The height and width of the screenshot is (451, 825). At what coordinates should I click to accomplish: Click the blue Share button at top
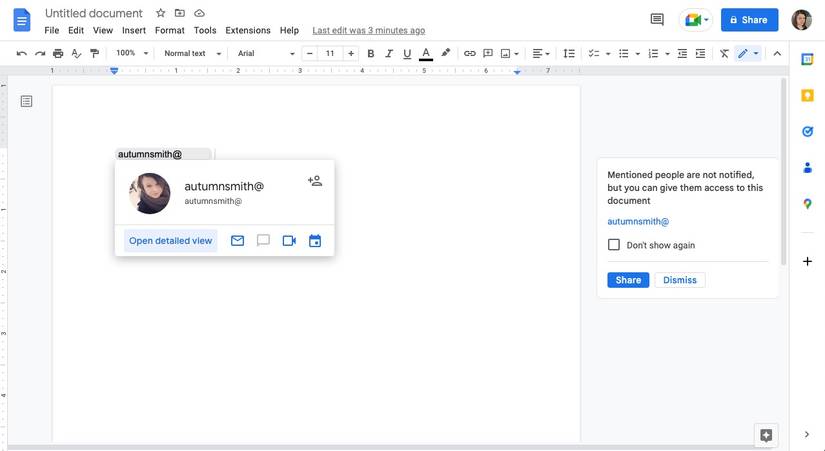pyautogui.click(x=749, y=20)
